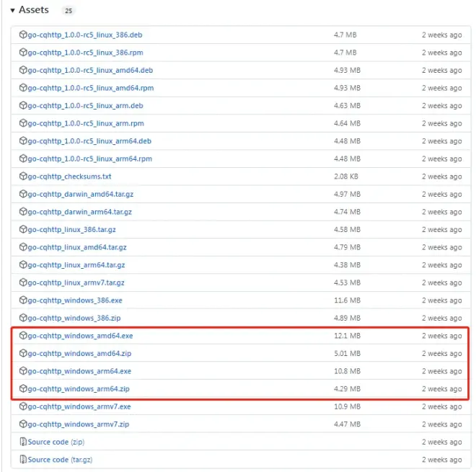Click package icon beside linux_amd64.tar.gz
The height and width of the screenshot is (472, 476).
click(x=23, y=247)
